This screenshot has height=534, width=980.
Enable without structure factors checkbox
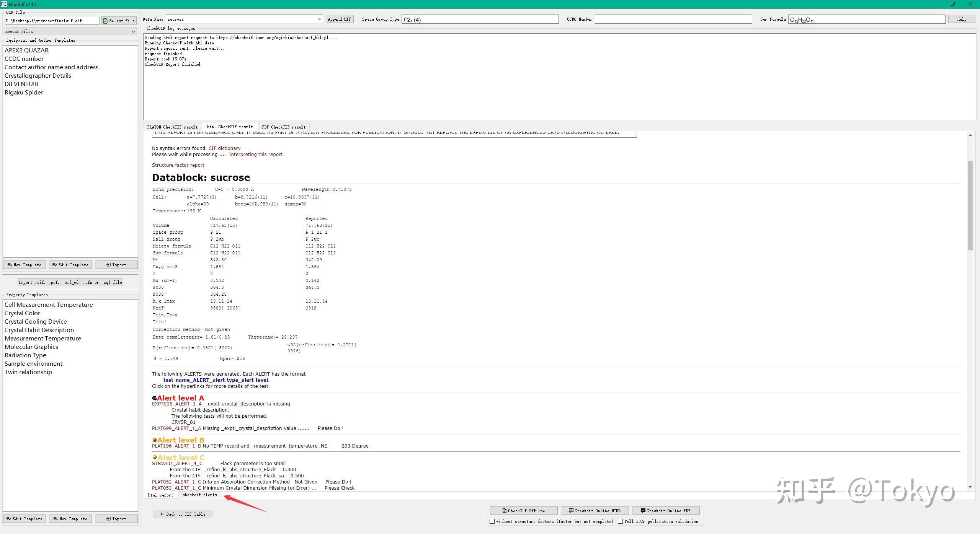492,521
